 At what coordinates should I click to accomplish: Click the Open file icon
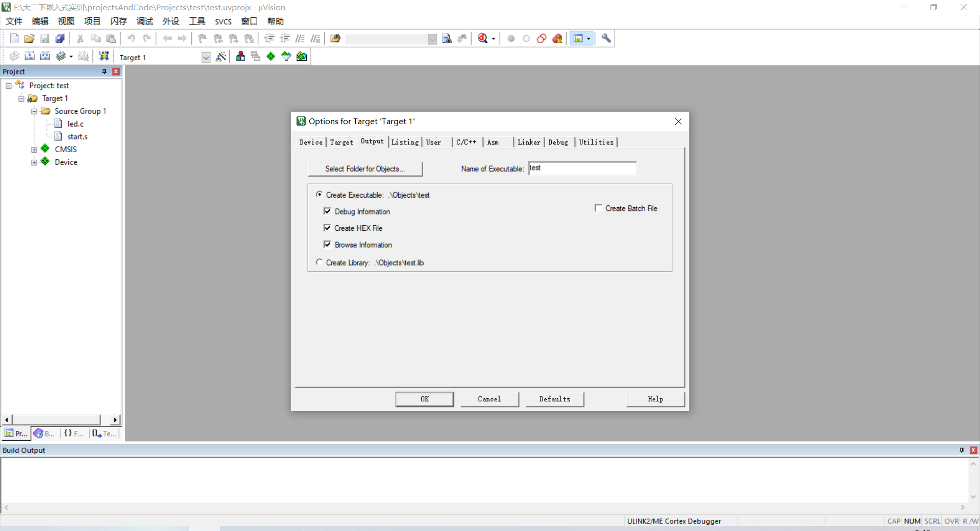30,38
